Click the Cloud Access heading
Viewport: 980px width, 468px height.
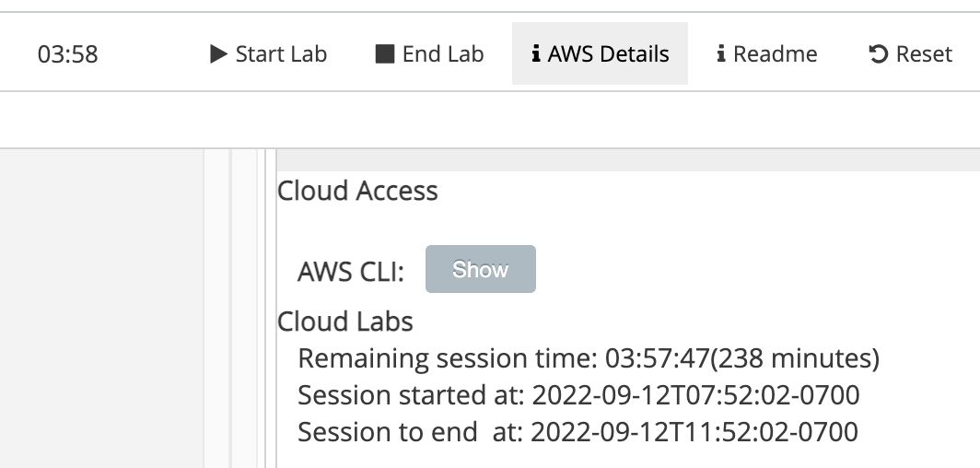click(357, 191)
